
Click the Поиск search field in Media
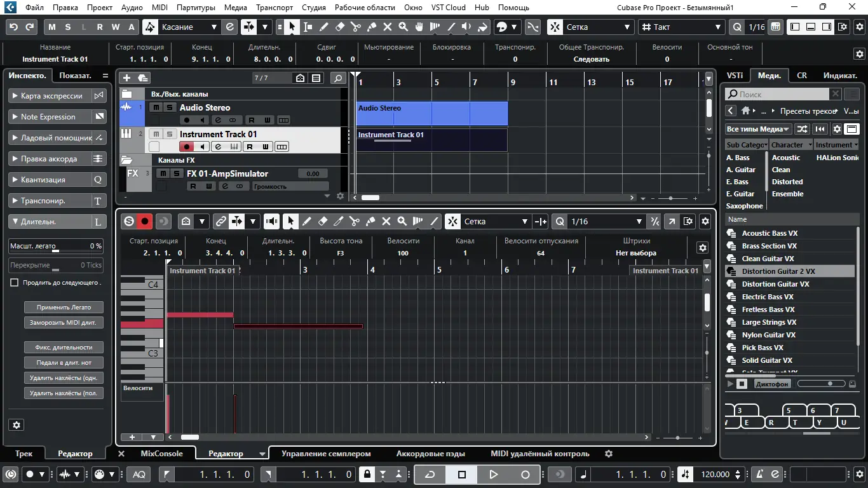coord(776,95)
